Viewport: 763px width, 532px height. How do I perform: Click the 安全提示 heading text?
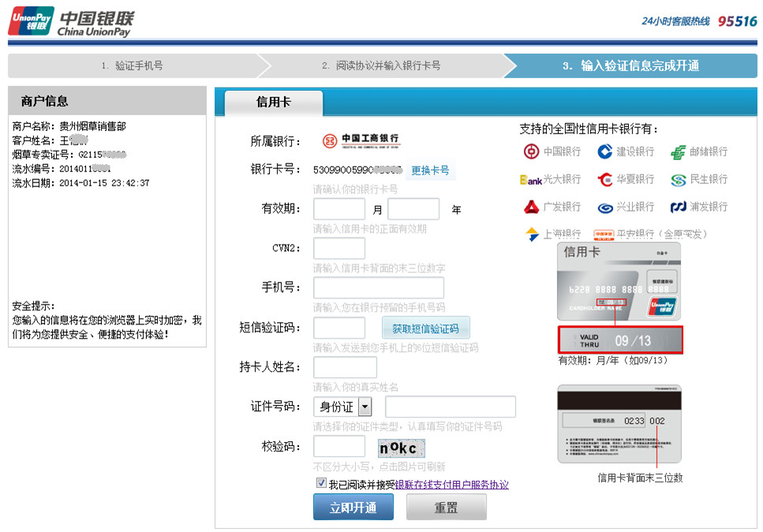[x=34, y=306]
